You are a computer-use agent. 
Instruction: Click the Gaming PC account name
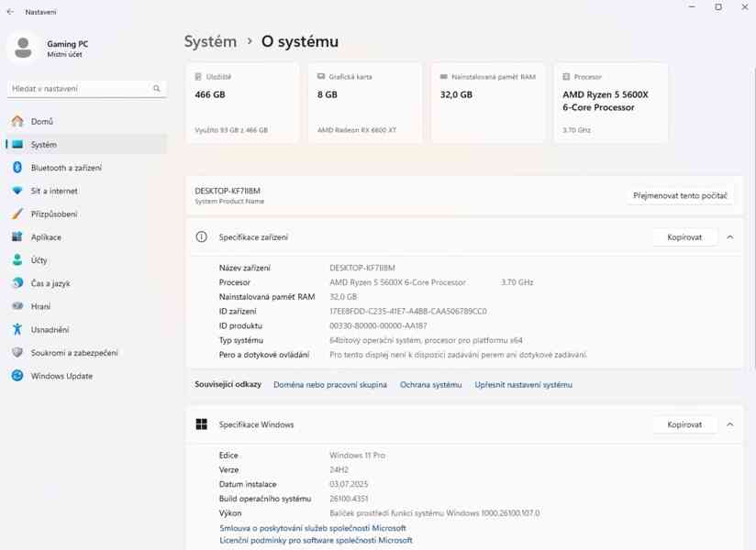tap(68, 44)
